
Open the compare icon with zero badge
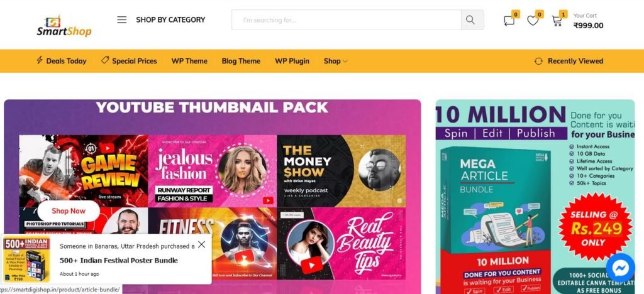(509, 20)
